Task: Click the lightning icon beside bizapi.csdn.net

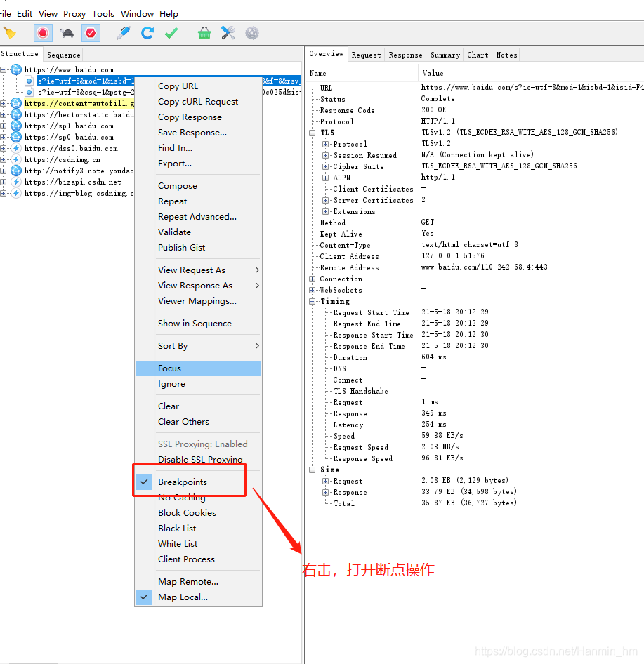Action: [x=16, y=182]
